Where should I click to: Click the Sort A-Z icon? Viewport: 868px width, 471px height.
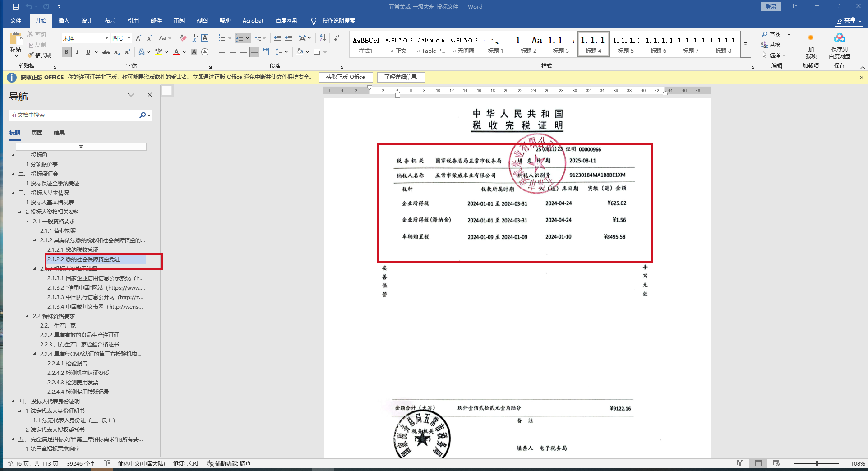(x=323, y=38)
